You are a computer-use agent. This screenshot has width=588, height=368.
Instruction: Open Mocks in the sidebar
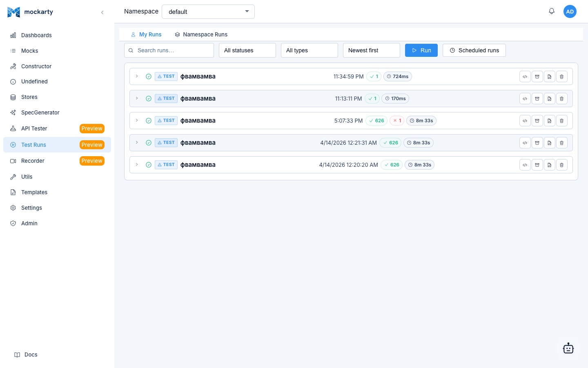point(57,51)
